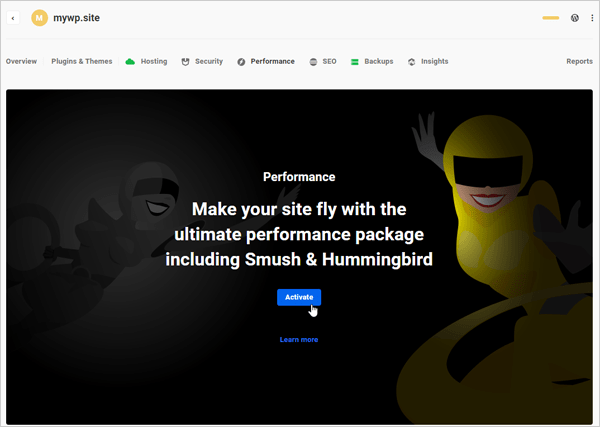
Task: Click the Performance banner heading
Action: pyautogui.click(x=299, y=177)
